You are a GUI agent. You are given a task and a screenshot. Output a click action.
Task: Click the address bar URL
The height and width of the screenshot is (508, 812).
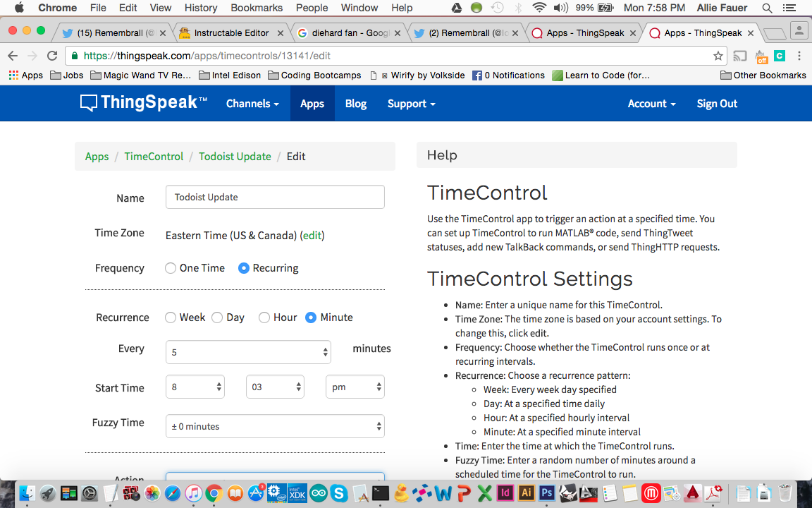click(x=207, y=56)
